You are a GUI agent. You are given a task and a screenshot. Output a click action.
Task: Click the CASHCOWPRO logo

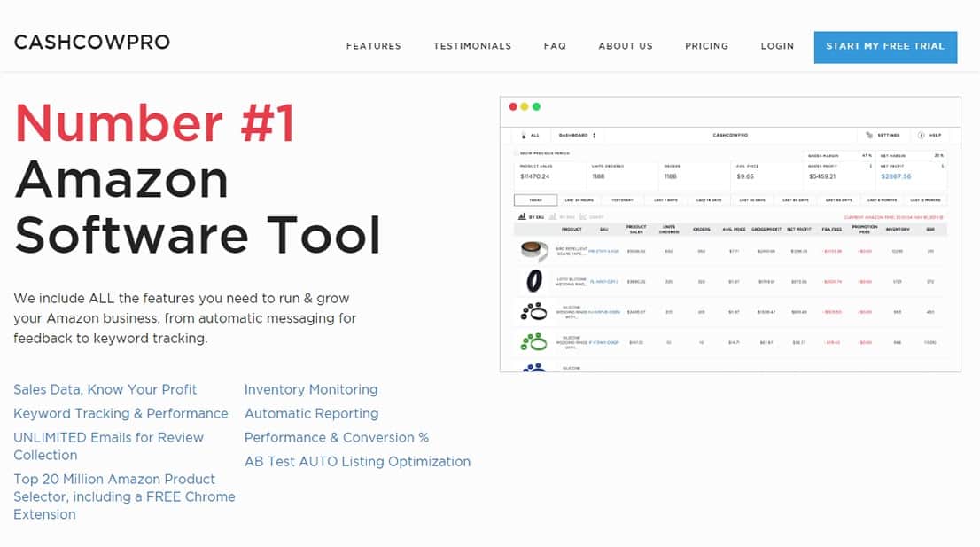tap(92, 42)
